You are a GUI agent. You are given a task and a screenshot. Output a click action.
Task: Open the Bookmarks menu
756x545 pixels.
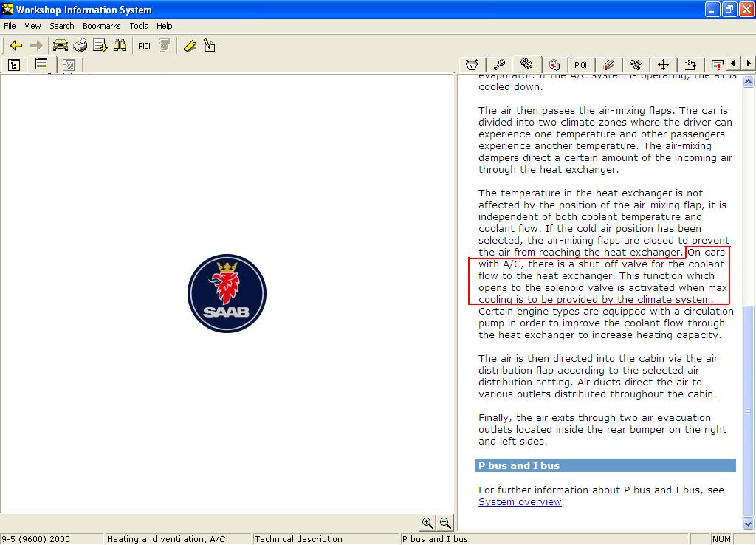(101, 26)
